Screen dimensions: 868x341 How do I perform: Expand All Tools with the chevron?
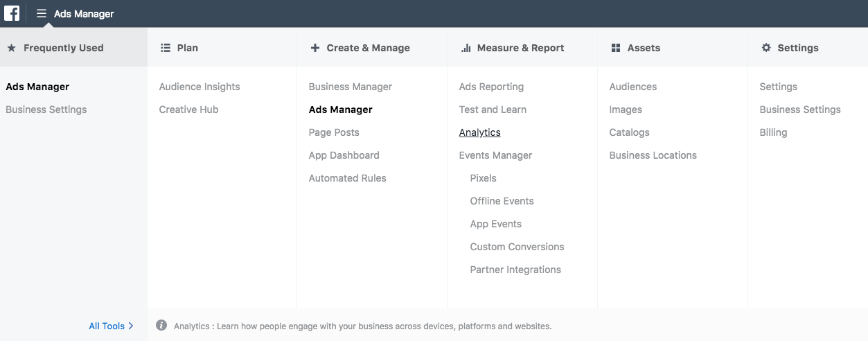[x=131, y=326]
